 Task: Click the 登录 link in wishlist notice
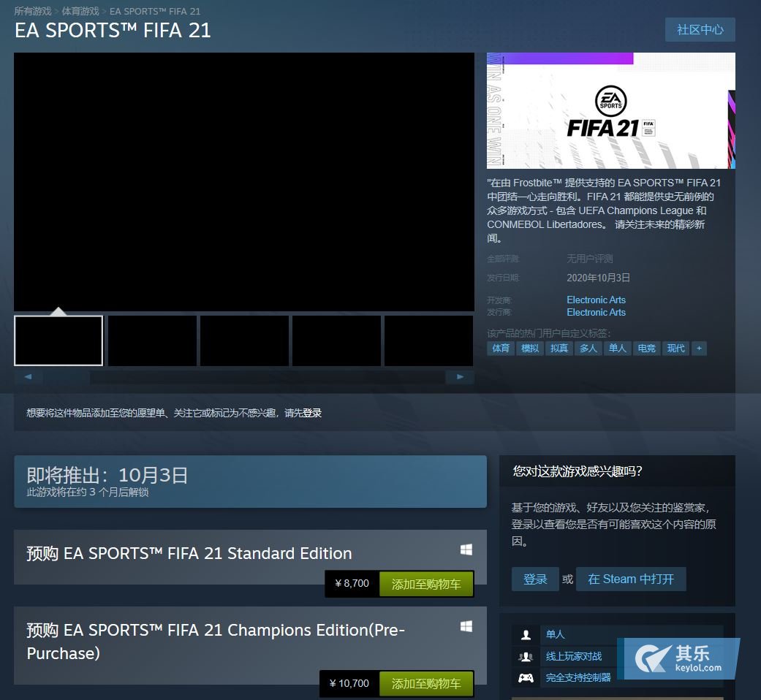point(312,413)
